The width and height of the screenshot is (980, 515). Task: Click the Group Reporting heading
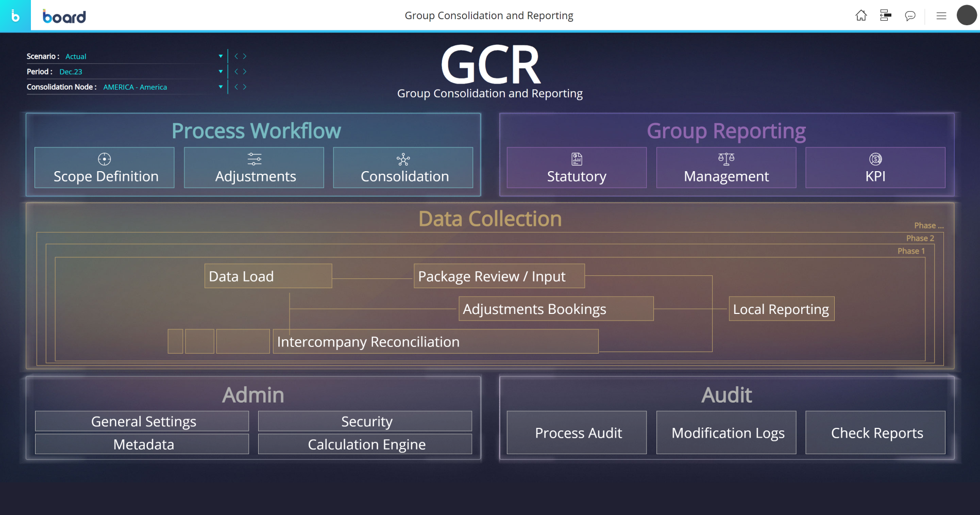(x=726, y=131)
